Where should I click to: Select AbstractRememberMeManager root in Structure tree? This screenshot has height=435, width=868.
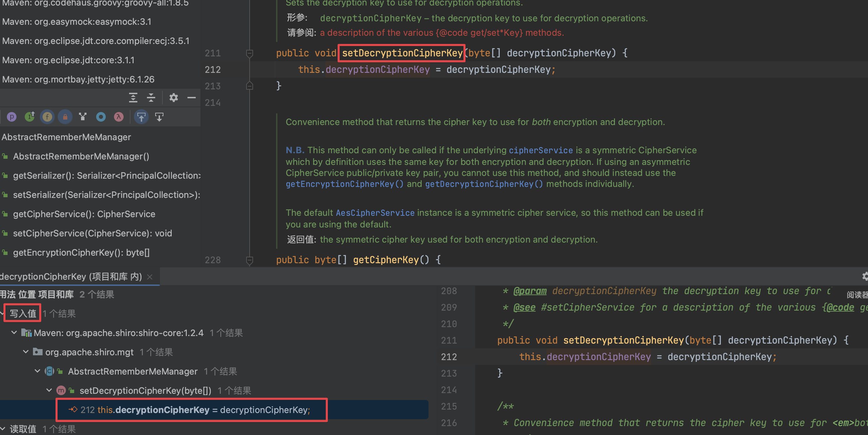(66, 137)
